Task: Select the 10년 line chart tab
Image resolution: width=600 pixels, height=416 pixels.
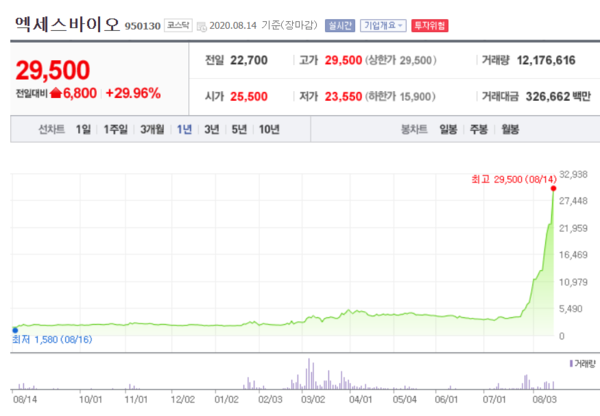Action: 269,129
